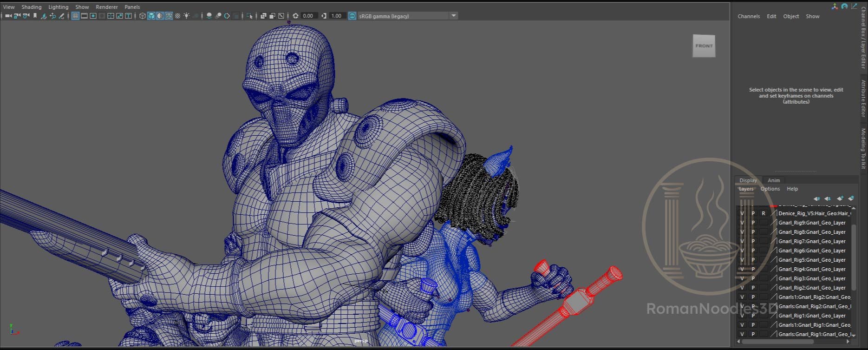
Task: Toggle the isolate select icon
Action: tap(250, 16)
